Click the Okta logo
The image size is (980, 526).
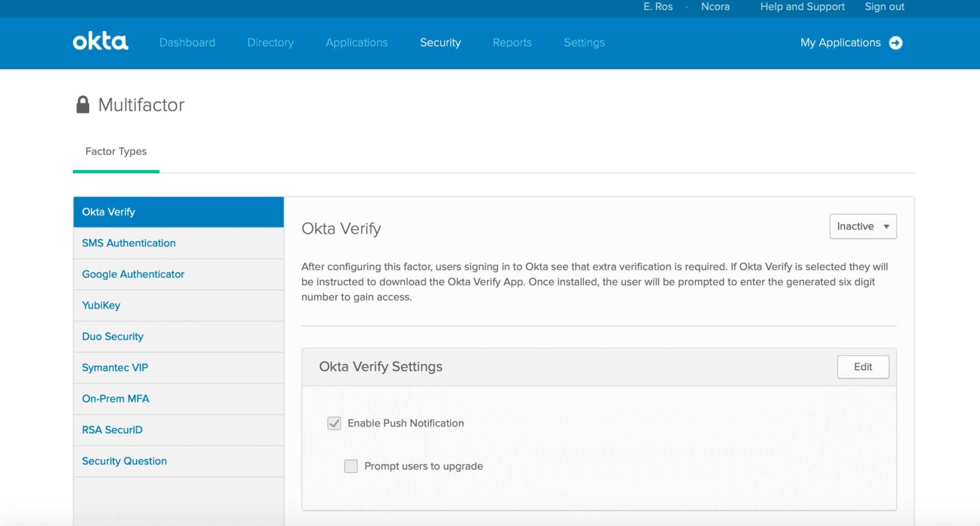(100, 42)
